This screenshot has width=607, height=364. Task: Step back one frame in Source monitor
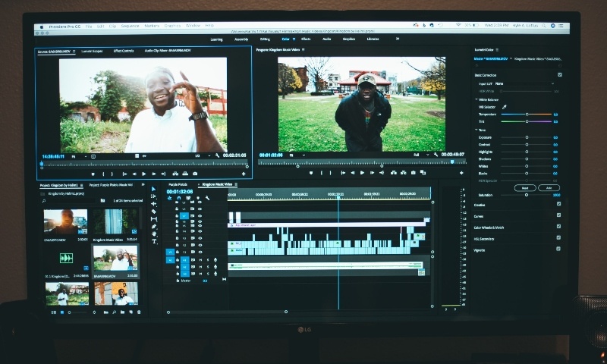134,174
